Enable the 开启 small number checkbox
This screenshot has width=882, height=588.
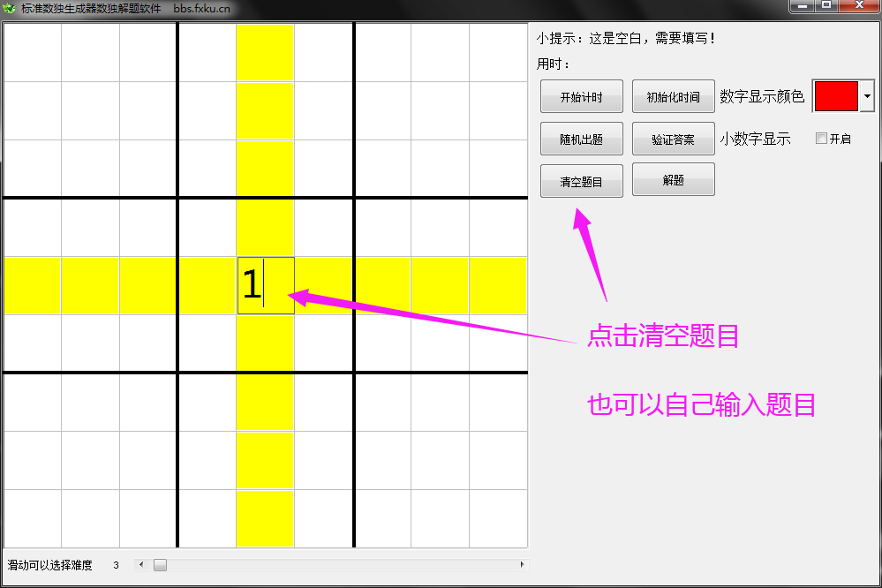(821, 139)
